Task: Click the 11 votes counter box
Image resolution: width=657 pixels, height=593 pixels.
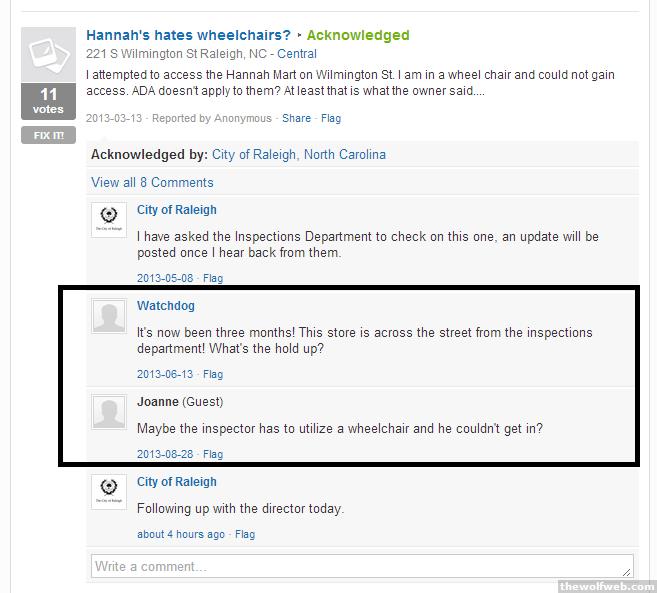Action: (x=48, y=103)
